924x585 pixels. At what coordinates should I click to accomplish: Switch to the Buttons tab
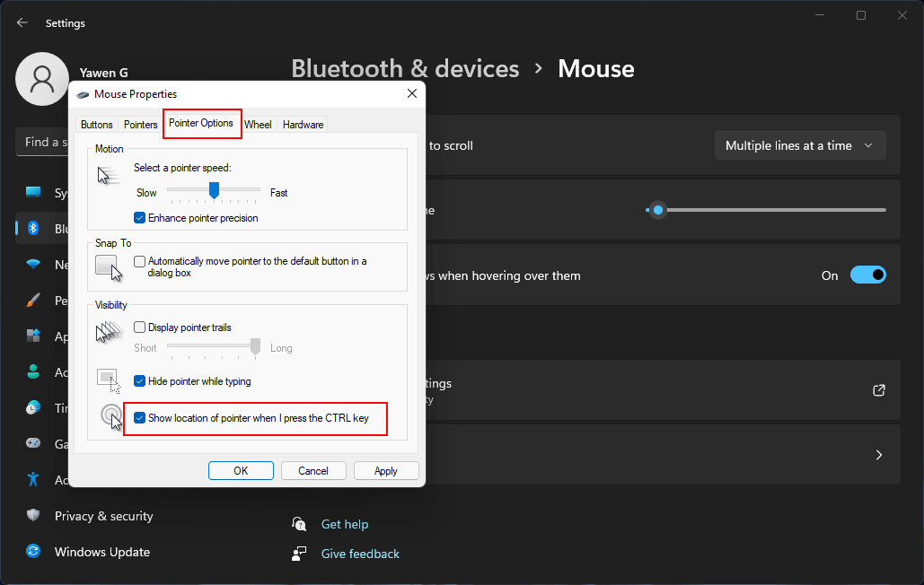(97, 125)
